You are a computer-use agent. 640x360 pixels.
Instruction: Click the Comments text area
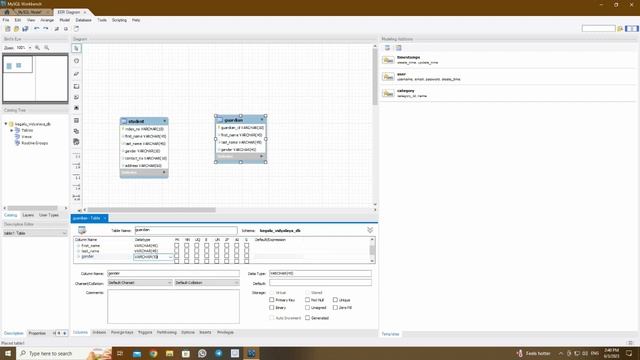tap(173, 307)
